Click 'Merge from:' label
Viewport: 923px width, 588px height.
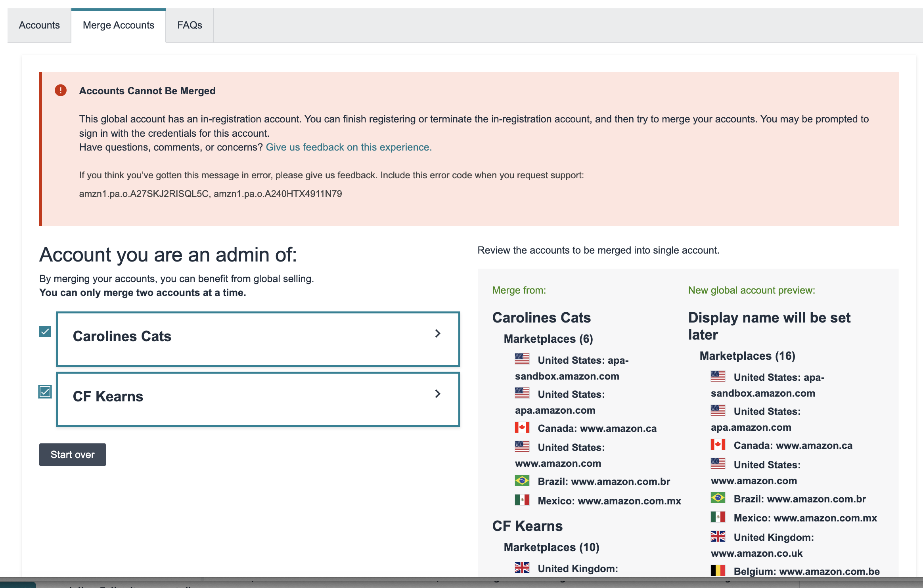[519, 290]
